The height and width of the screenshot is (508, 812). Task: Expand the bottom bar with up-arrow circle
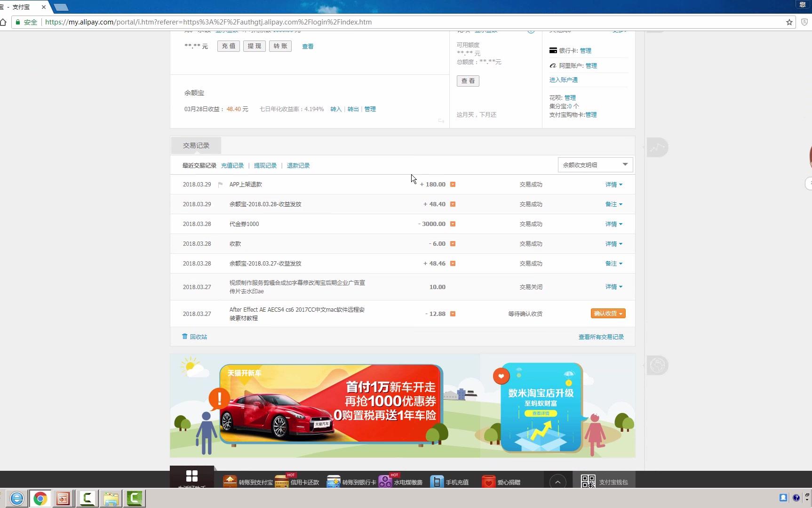[558, 482]
